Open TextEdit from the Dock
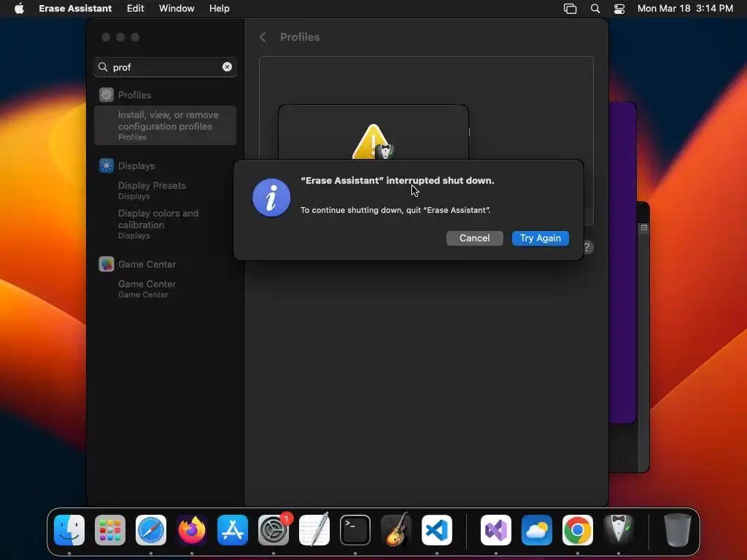 (314, 530)
